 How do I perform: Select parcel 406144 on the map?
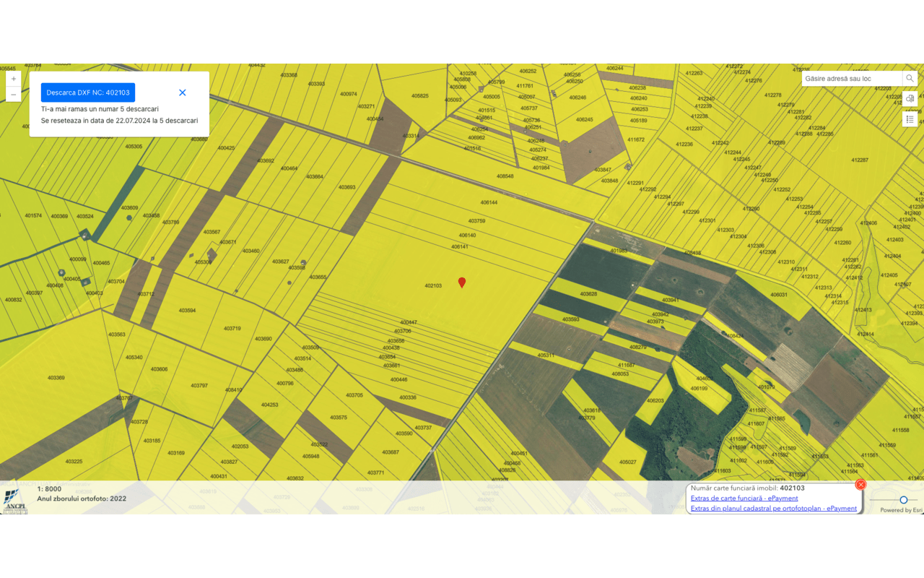point(489,203)
